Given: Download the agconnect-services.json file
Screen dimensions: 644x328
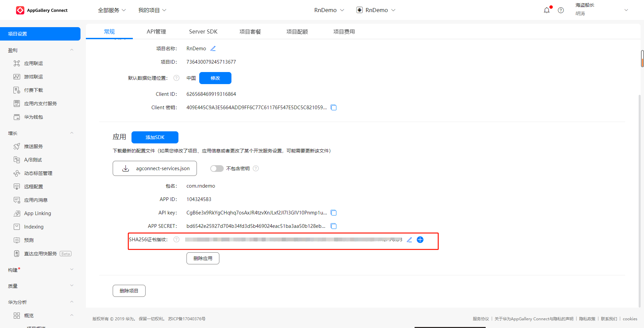Looking at the screenshot, I should click(x=155, y=169).
